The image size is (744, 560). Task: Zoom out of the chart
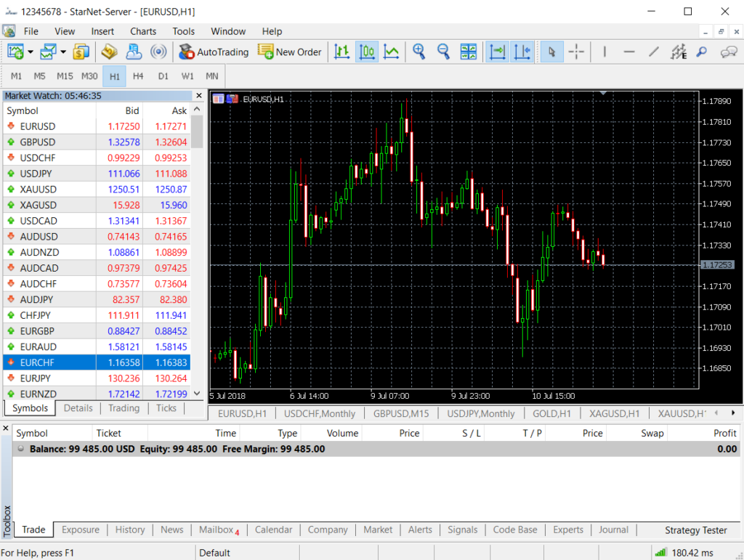pos(443,52)
